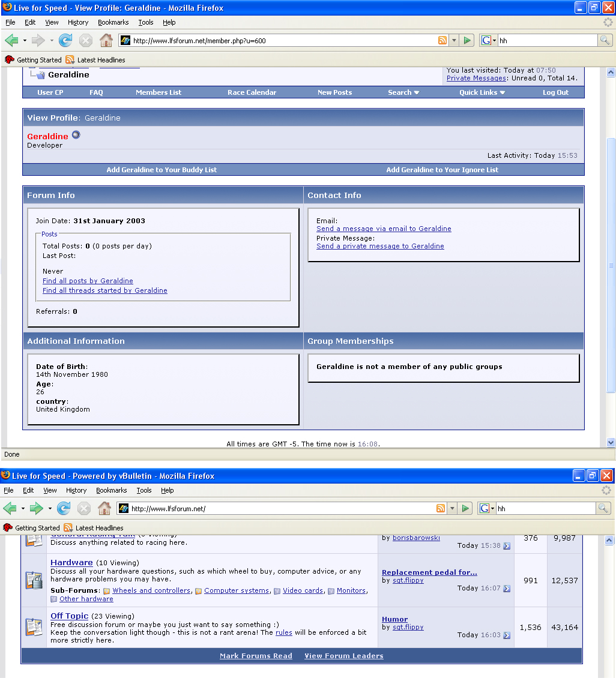Reload page in vBulletin window
The width and height of the screenshot is (616, 678).
[x=64, y=509]
